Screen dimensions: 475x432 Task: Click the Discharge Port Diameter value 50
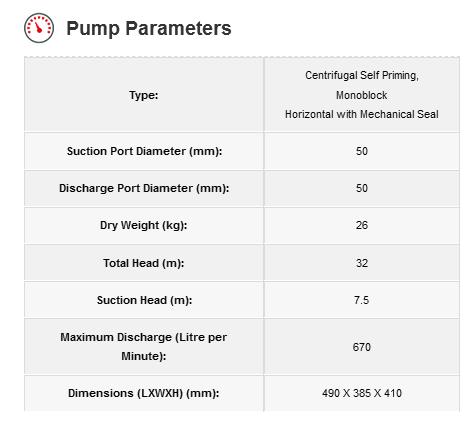click(x=362, y=188)
